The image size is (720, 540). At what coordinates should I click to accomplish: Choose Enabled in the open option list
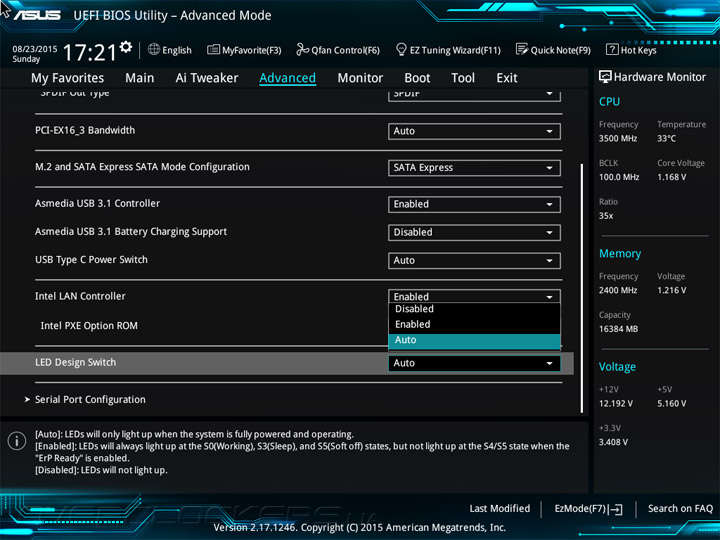click(474, 325)
